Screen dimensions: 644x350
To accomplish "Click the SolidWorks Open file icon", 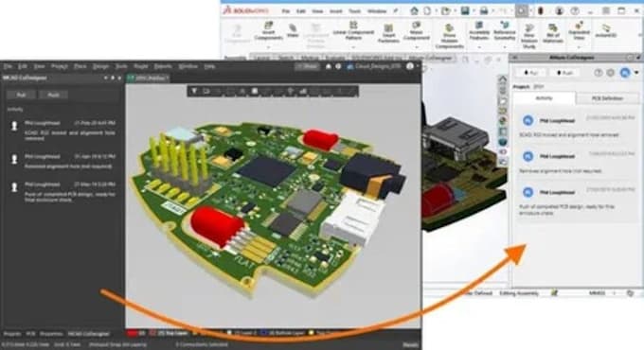I will pyautogui.click(x=445, y=11).
